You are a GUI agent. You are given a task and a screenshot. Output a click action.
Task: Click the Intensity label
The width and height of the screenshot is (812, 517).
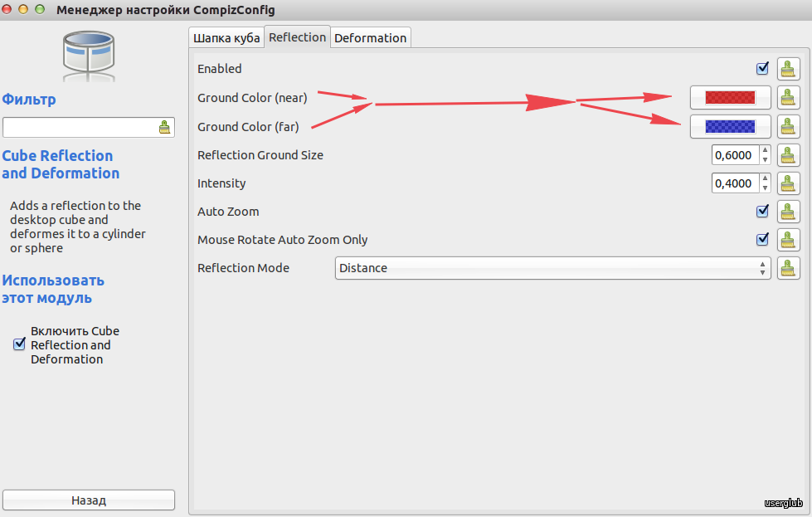click(x=221, y=183)
